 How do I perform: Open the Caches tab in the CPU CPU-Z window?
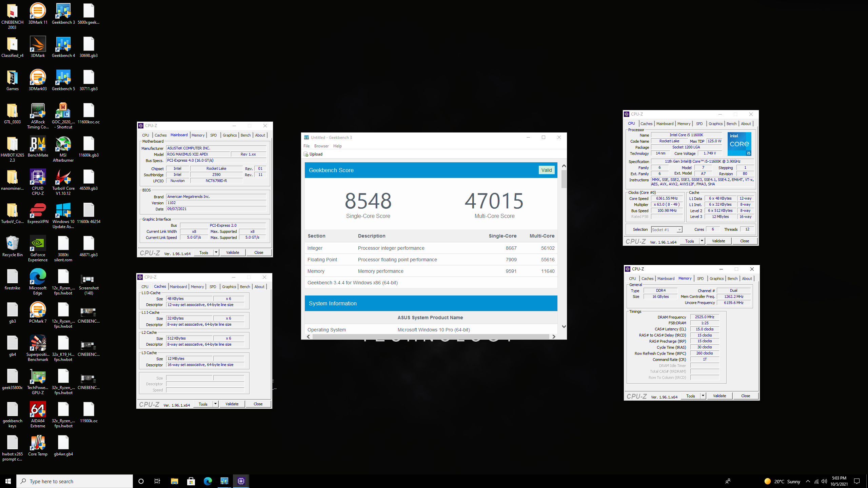(x=646, y=124)
